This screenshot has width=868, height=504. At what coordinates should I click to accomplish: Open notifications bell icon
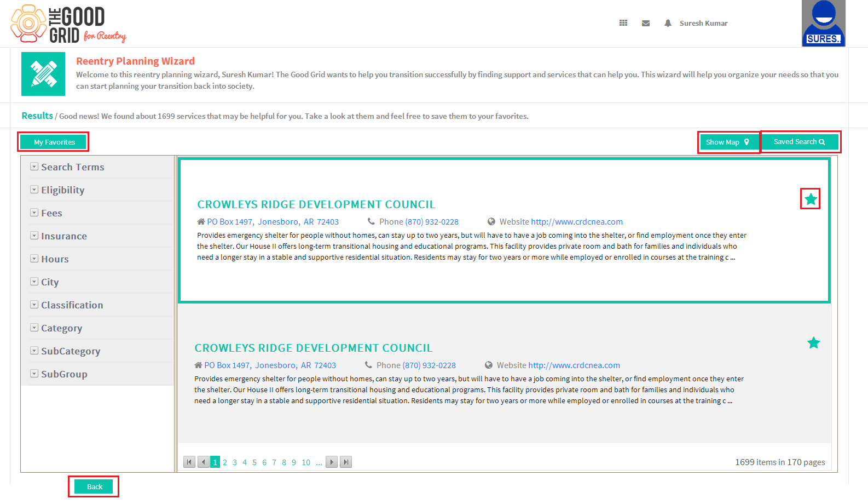click(668, 23)
